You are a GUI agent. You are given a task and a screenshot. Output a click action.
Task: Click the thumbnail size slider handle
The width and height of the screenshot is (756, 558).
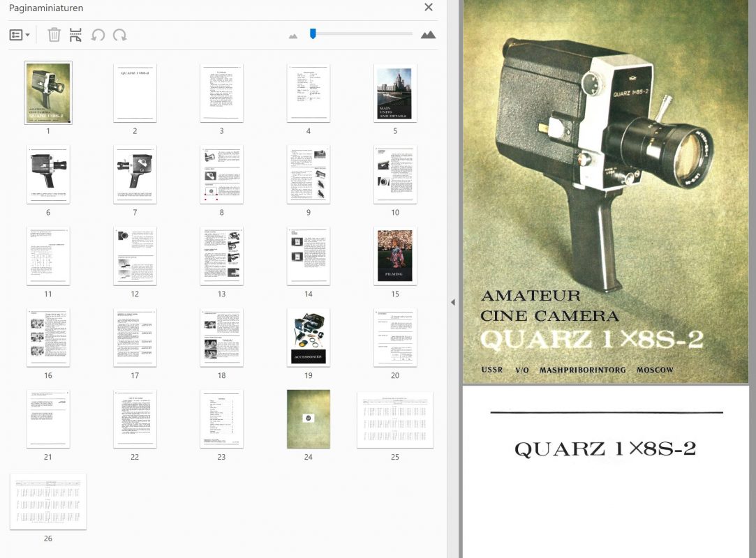[313, 33]
